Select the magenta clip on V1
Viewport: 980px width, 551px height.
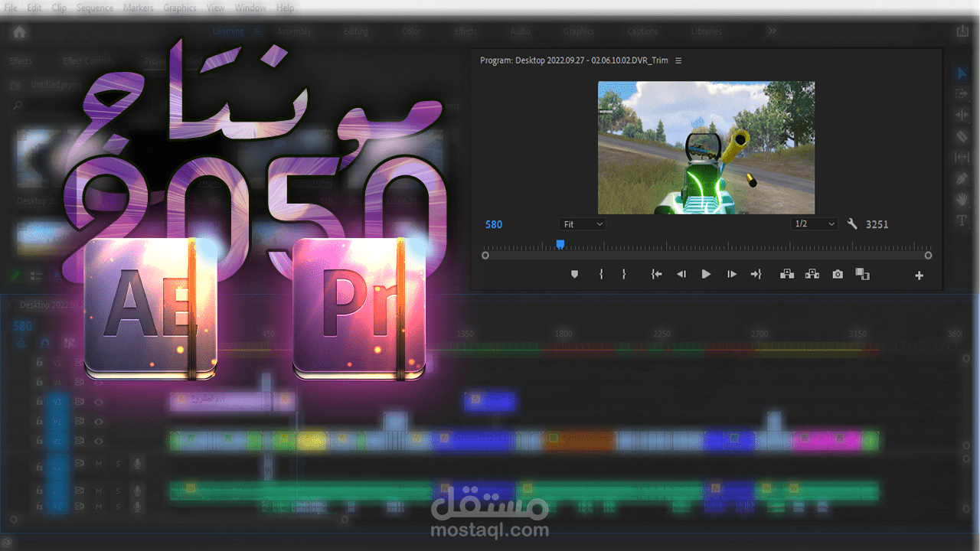point(827,441)
